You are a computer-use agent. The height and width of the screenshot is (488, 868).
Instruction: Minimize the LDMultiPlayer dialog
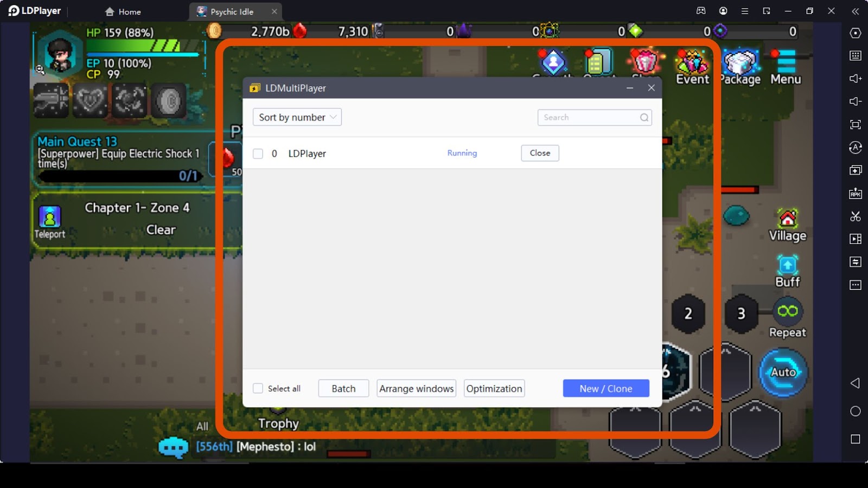tap(630, 88)
